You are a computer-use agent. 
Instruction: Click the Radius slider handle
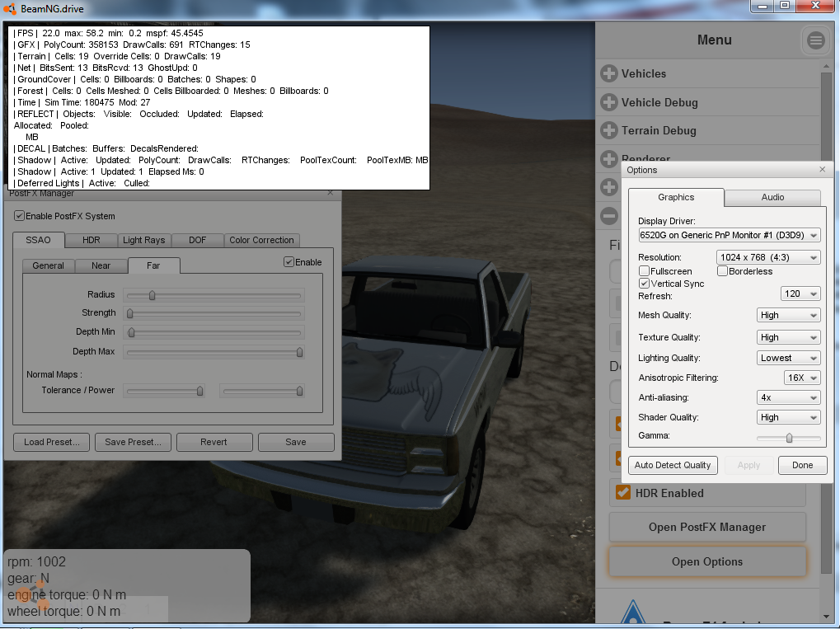(x=153, y=295)
